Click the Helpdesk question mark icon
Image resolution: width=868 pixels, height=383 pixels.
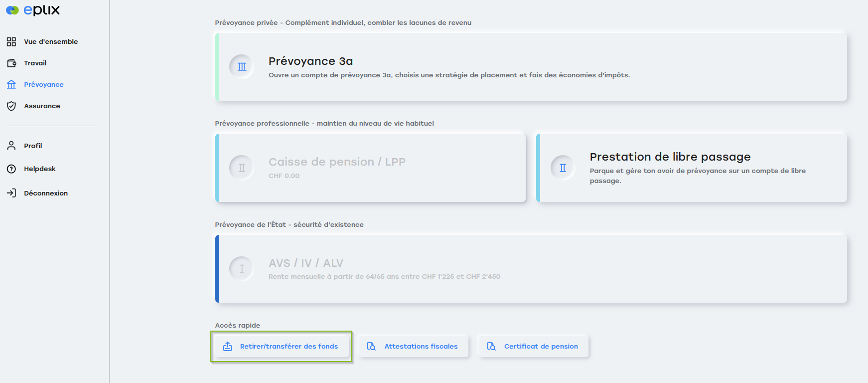11,169
